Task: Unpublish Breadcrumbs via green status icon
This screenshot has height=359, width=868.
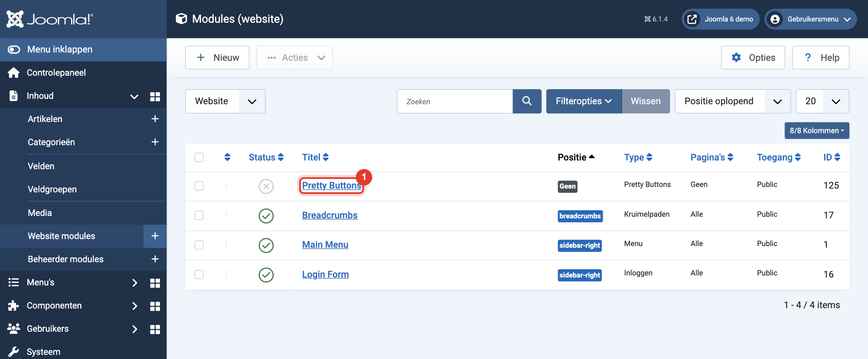Action: coord(266,216)
